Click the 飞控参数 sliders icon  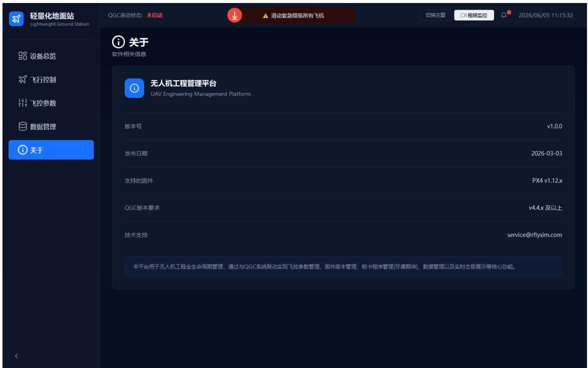tap(23, 103)
